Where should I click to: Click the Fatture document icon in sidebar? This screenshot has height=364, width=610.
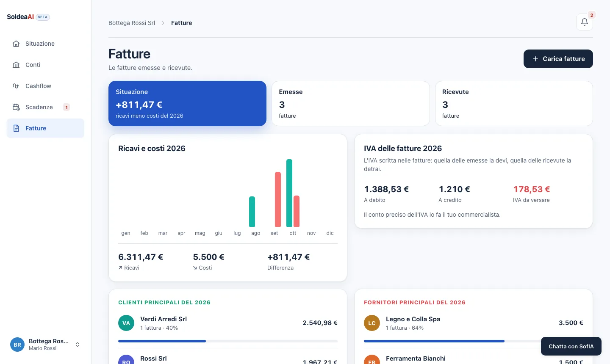tap(16, 128)
